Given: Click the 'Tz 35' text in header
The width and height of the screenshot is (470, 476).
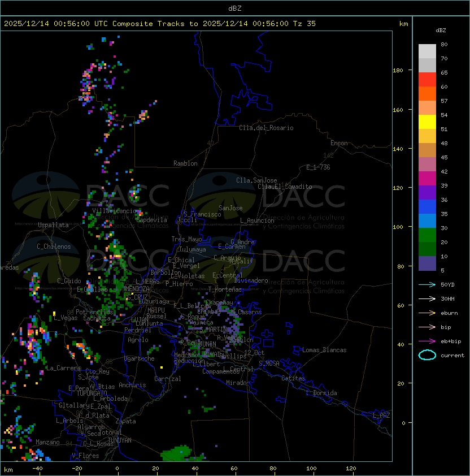Looking at the screenshot, I should (x=304, y=23).
